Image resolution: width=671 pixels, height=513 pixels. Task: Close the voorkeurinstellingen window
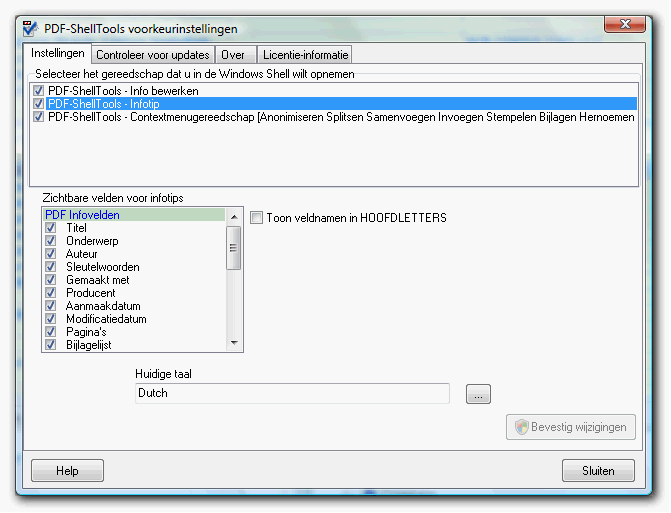point(625,24)
